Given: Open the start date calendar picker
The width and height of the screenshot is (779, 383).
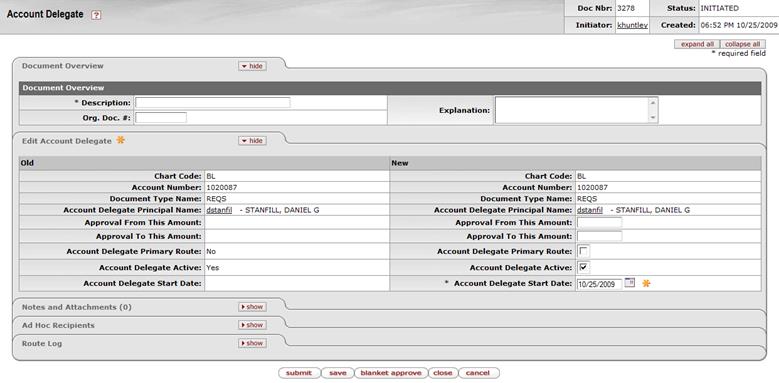Looking at the screenshot, I should coord(629,283).
